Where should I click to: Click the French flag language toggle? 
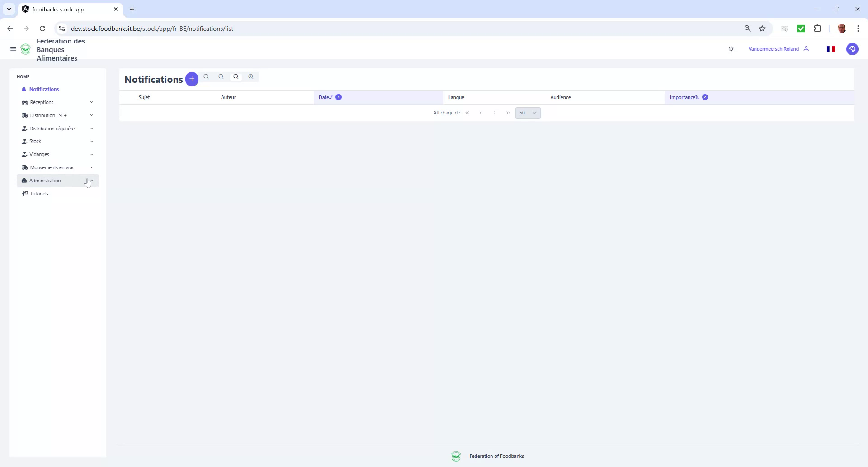830,49
